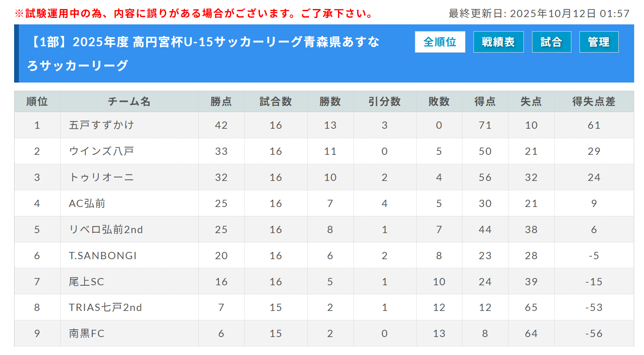Click the AC弘前 team row
The height and width of the screenshot is (355, 644).
coord(87,203)
